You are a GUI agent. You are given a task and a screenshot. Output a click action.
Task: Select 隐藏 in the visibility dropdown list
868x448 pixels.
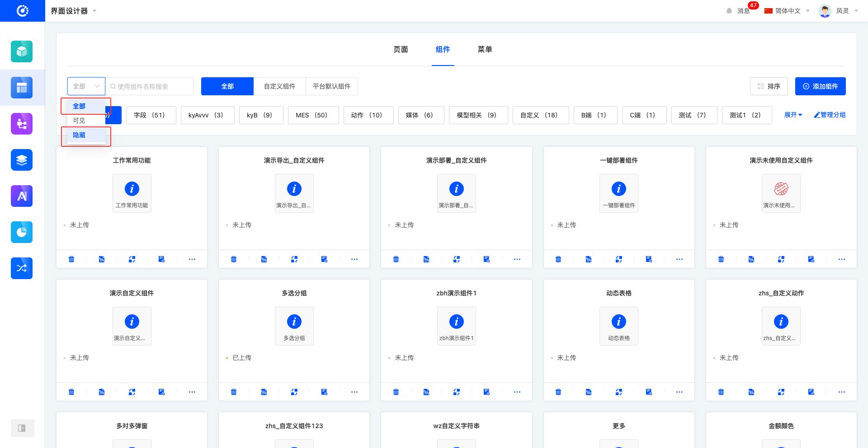click(x=80, y=135)
